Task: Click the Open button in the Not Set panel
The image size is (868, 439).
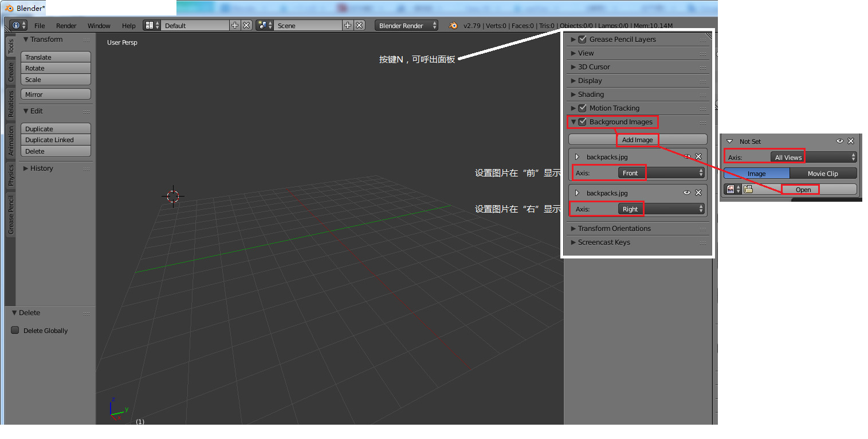Action: (801, 189)
